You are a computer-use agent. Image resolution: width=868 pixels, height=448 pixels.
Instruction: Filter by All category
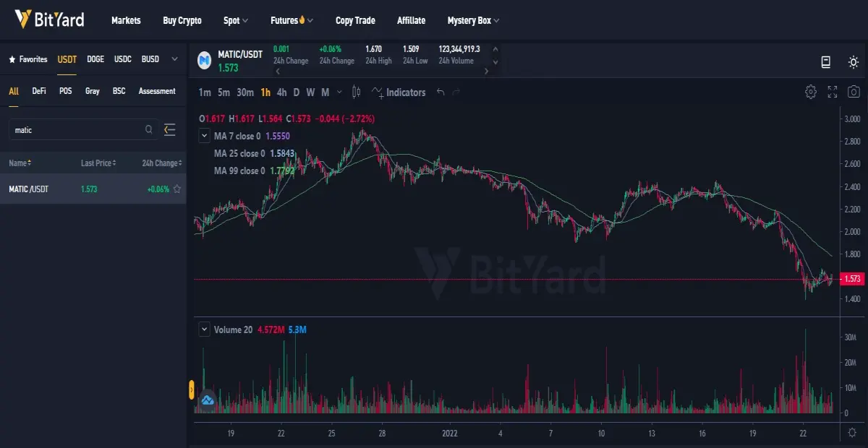coord(14,91)
